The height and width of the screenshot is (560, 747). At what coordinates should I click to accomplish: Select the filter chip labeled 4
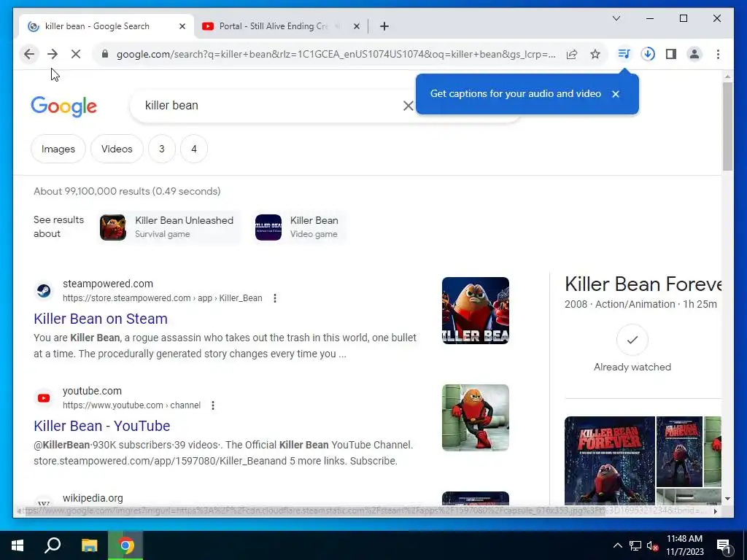click(x=194, y=149)
